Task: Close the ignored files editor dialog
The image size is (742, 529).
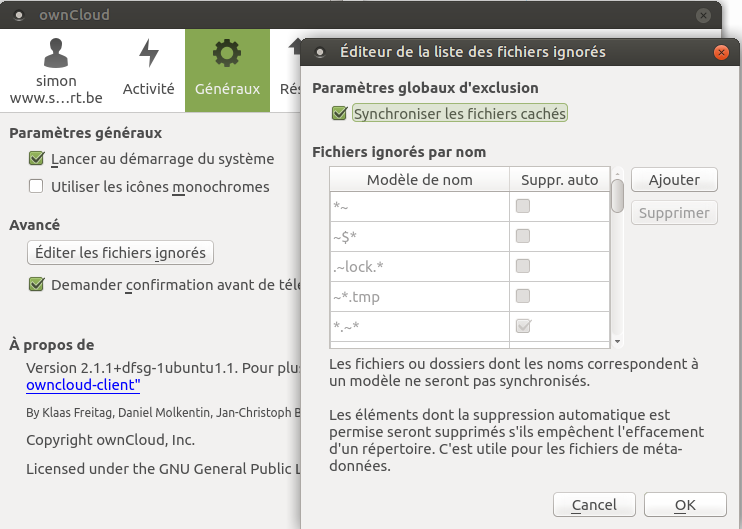Action: (x=721, y=52)
